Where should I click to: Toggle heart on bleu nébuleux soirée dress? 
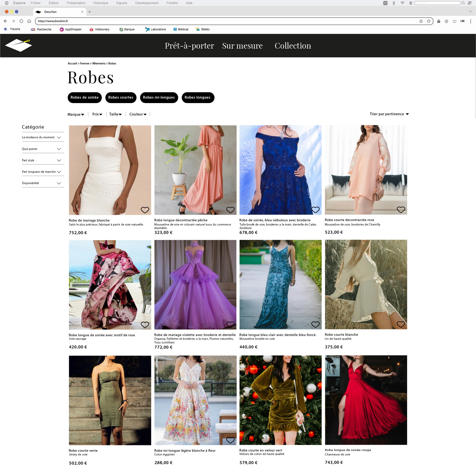pos(315,210)
